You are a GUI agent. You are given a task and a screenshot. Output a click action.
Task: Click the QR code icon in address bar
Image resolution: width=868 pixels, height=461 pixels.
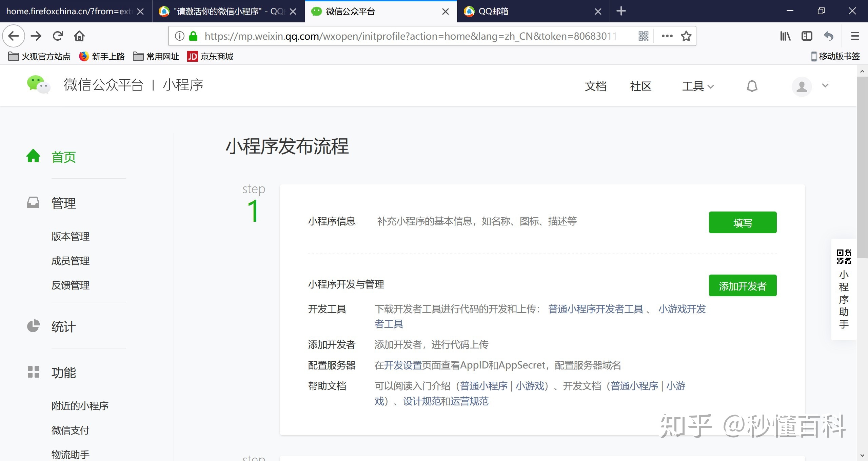click(x=644, y=36)
